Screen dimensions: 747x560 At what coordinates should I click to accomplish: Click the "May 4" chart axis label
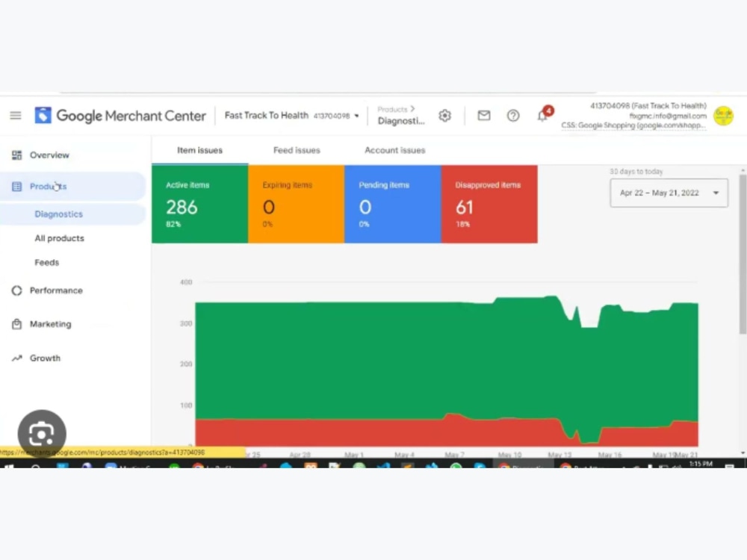(404, 455)
